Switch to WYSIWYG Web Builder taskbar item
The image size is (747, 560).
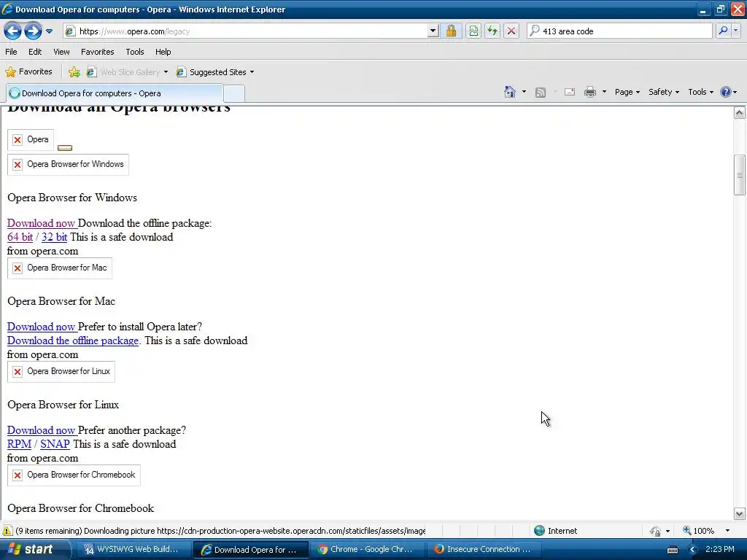(133, 550)
